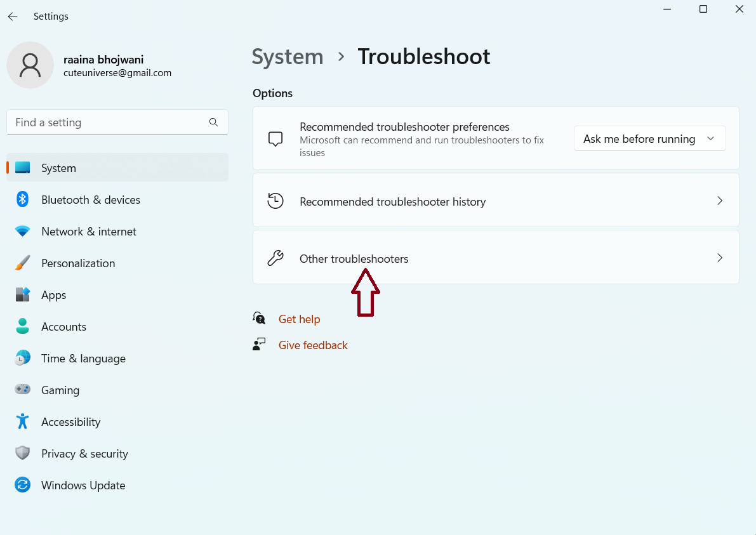Click the Windows Update sync icon

tap(23, 485)
